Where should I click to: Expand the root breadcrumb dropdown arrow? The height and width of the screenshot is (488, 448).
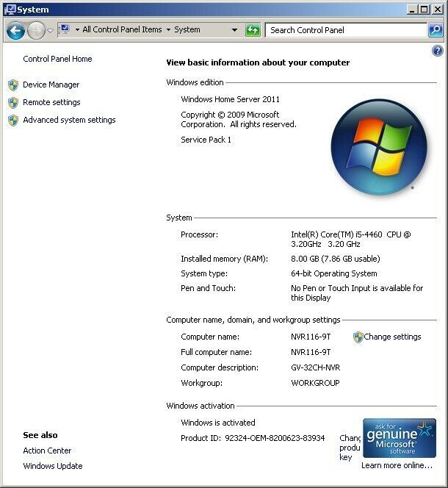[x=77, y=30]
